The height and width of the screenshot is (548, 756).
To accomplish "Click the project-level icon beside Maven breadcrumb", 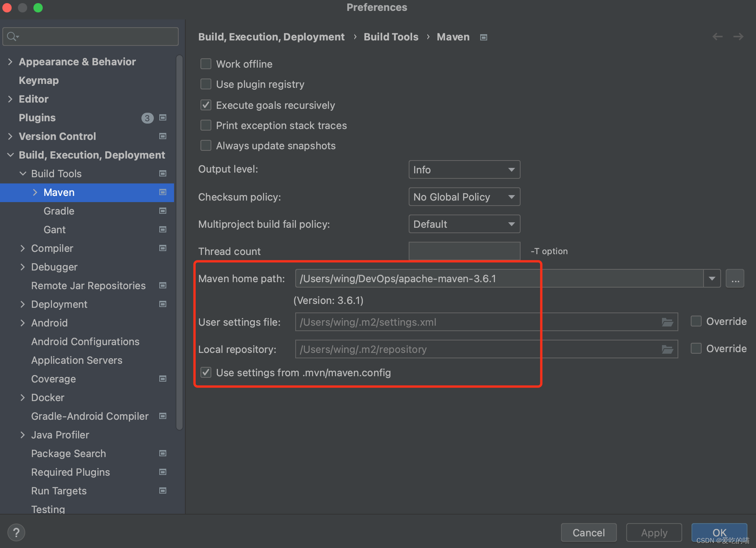I will click(x=484, y=37).
